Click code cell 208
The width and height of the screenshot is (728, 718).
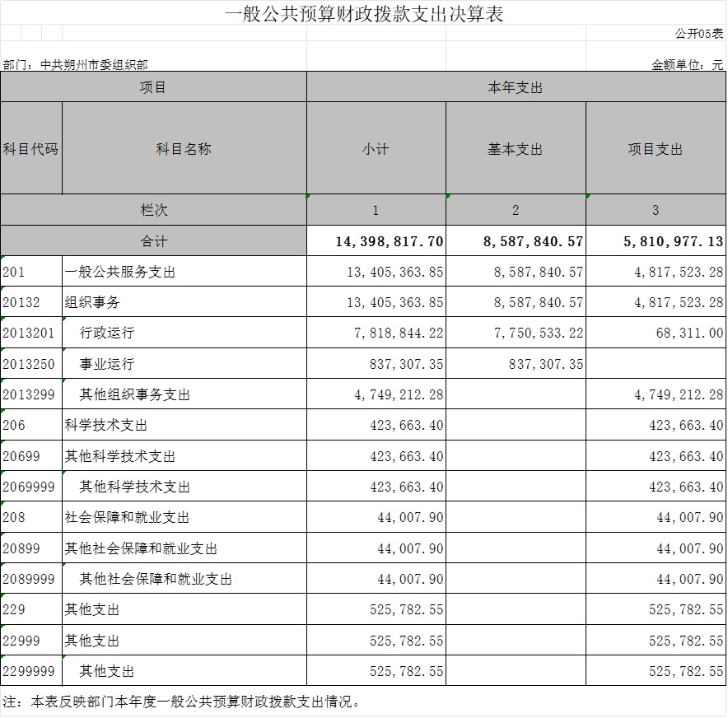31,517
